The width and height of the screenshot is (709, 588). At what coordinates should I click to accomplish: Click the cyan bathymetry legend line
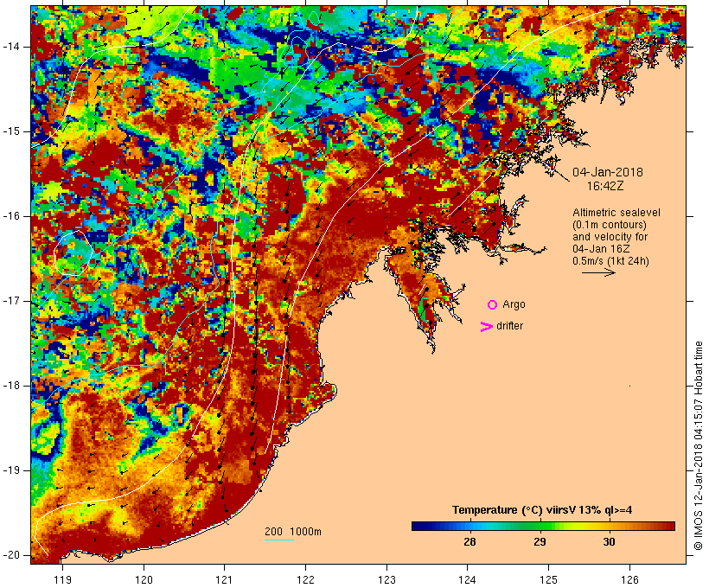pos(279,540)
